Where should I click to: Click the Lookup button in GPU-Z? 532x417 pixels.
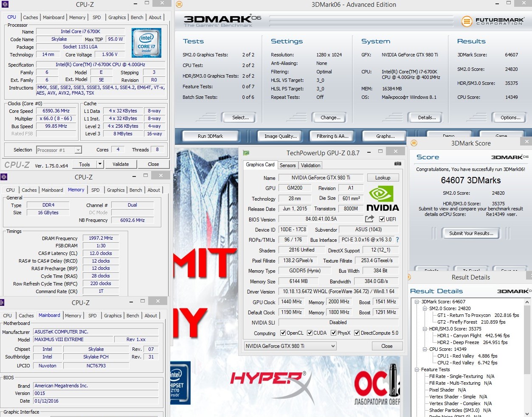(383, 178)
